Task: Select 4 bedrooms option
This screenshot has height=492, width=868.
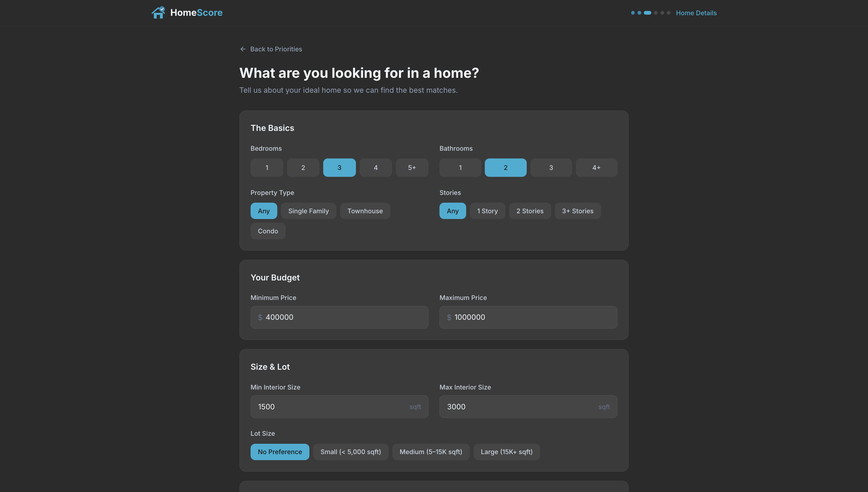Action: click(x=375, y=168)
